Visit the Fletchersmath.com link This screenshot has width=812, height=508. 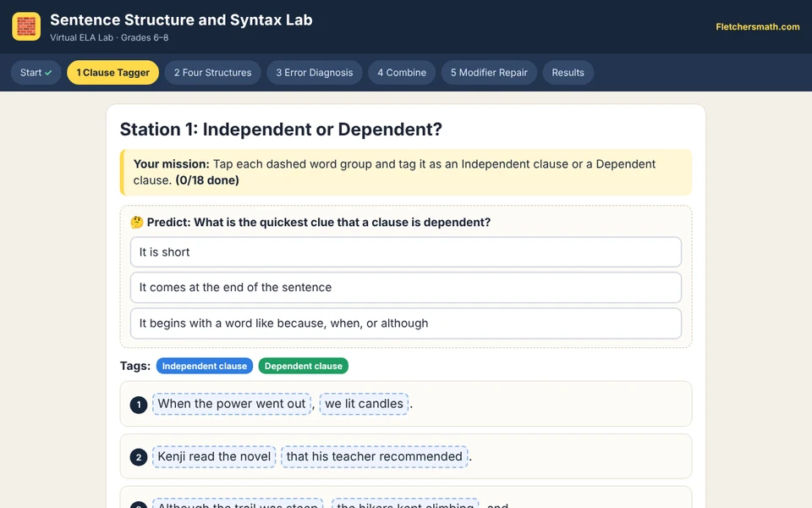coord(758,27)
